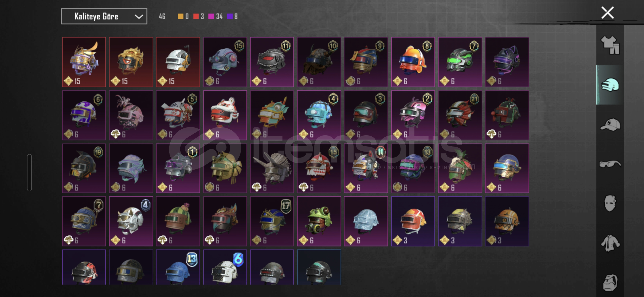
Task: Expand the Kaliteye Göre sorting dropdown
Action: click(x=104, y=16)
